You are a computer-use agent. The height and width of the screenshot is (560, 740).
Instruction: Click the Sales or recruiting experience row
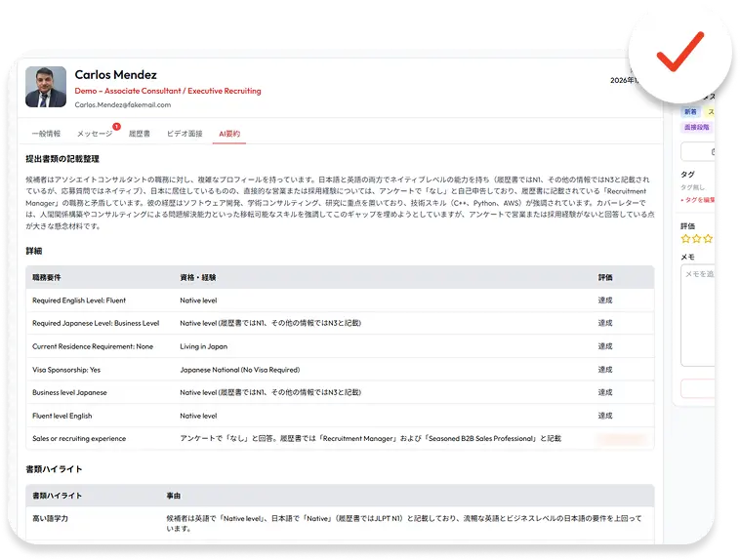340,439
